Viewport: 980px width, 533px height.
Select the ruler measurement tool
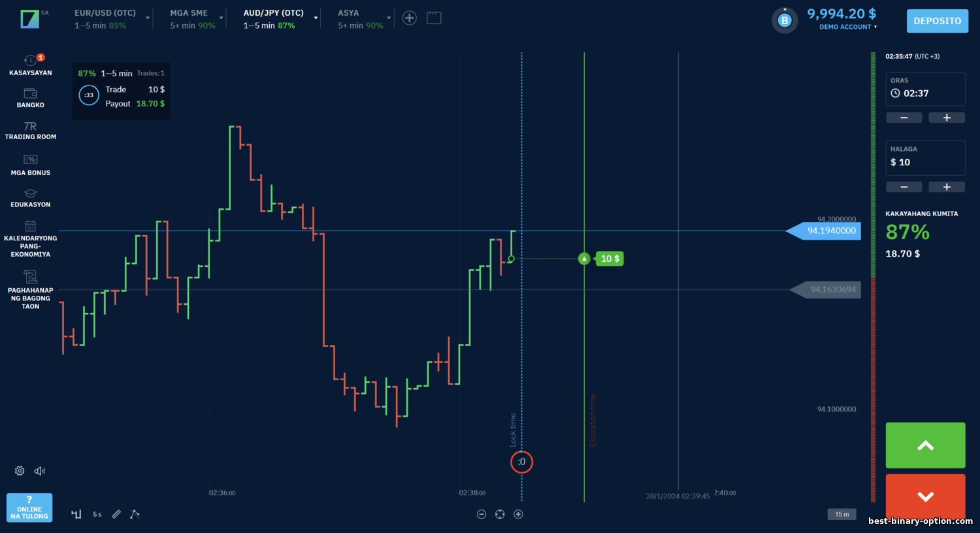tap(116, 514)
